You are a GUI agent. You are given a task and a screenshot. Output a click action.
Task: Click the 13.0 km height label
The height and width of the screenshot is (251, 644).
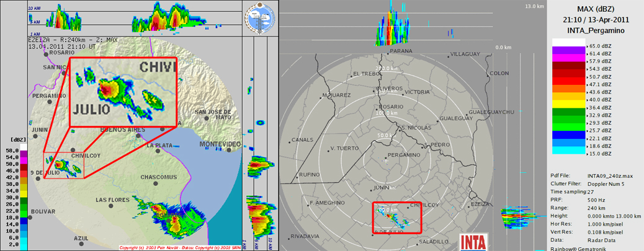pos(534,6)
